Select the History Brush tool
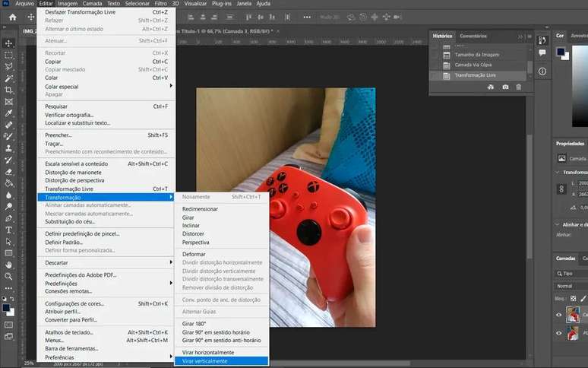 (x=8, y=160)
